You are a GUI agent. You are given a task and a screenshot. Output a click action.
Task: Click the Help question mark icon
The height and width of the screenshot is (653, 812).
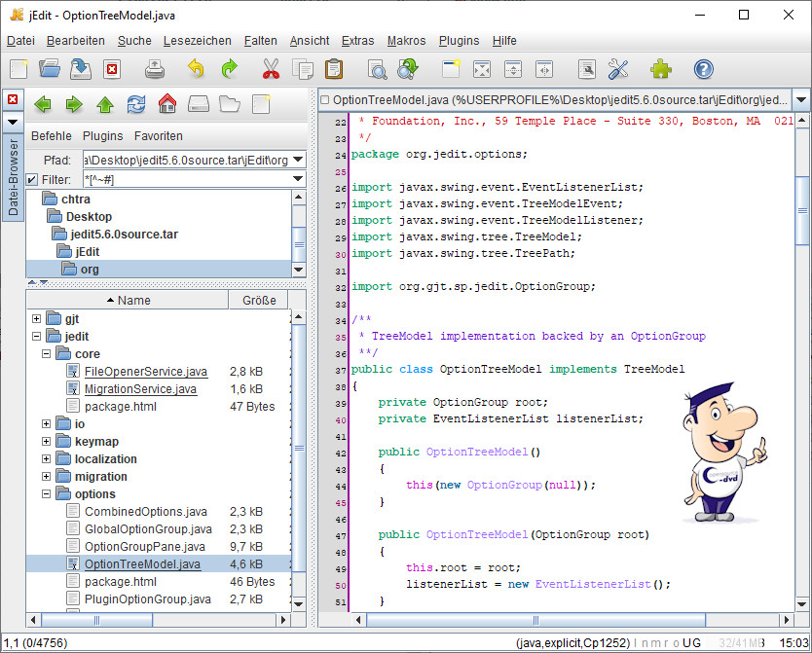tap(703, 69)
